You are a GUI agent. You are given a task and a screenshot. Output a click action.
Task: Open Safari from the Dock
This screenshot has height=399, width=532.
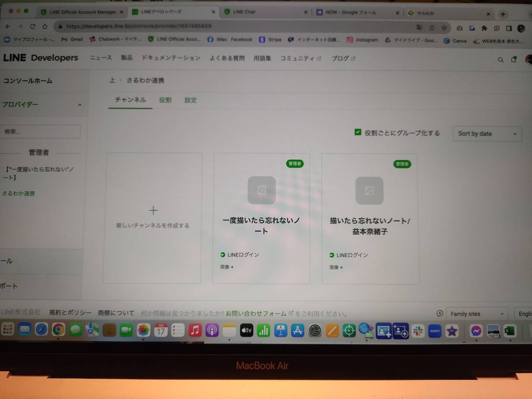click(41, 329)
